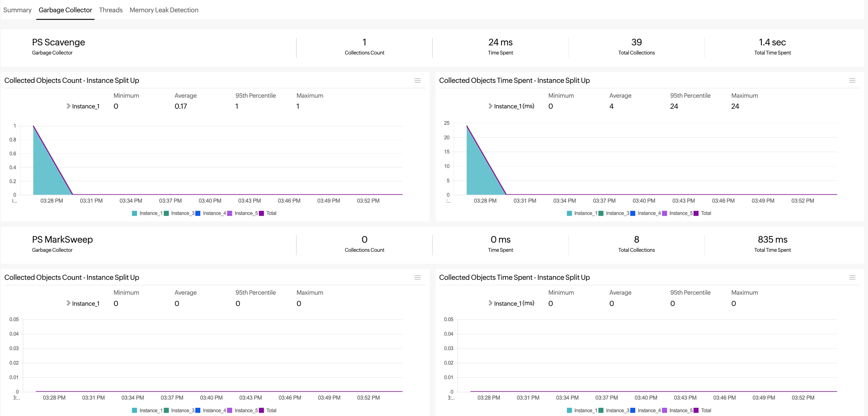868x416 pixels.
Task: Switch to the Summary tab
Action: pos(17,10)
